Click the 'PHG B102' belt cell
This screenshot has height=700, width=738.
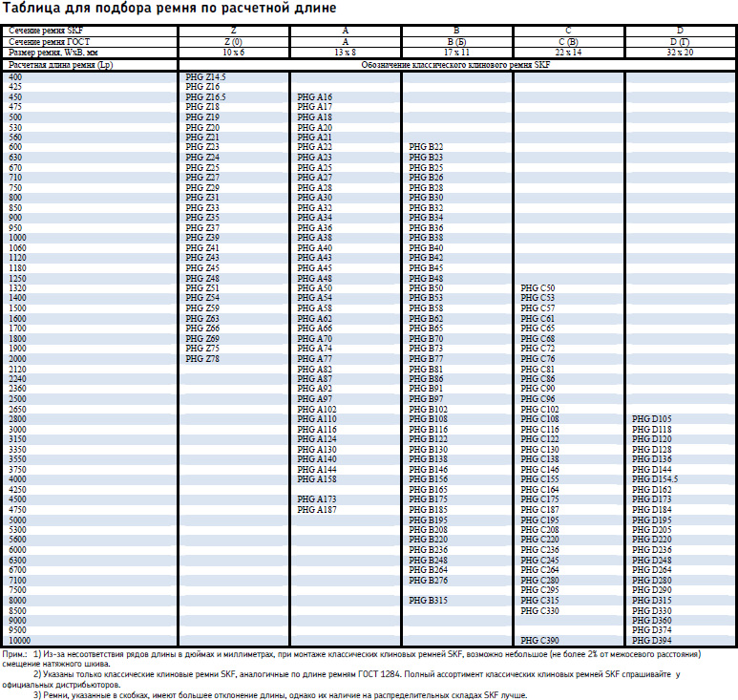click(428, 410)
